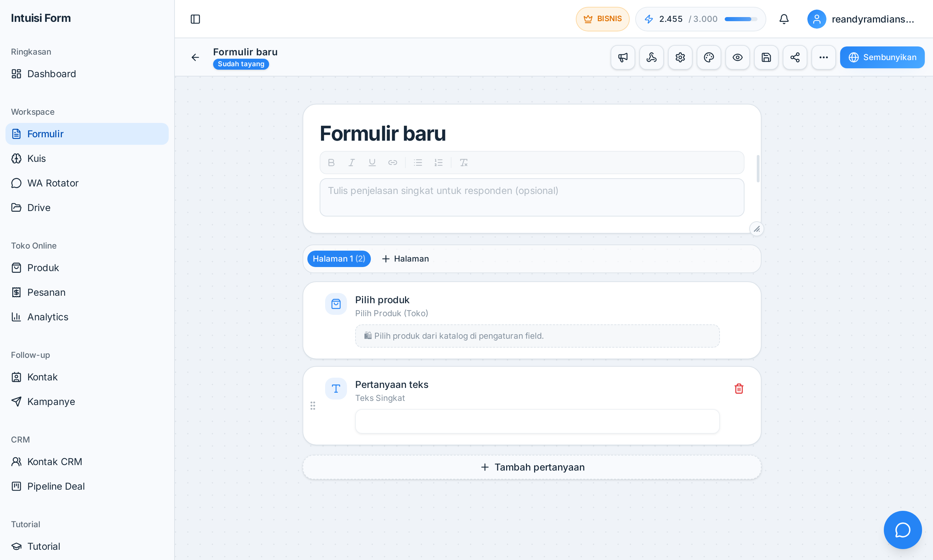Insert a link in description toolbar
This screenshot has height=560, width=933.
[392, 163]
